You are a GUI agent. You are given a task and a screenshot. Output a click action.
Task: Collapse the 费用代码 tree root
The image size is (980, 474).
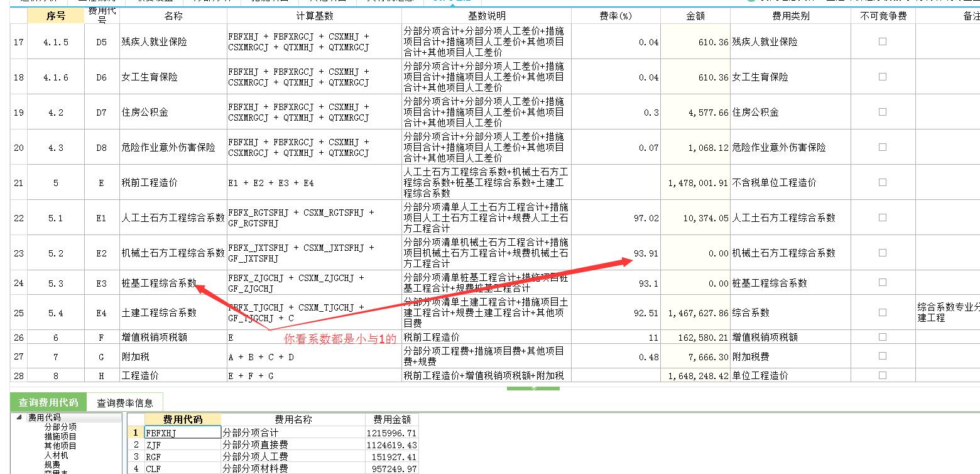pyautogui.click(x=18, y=417)
